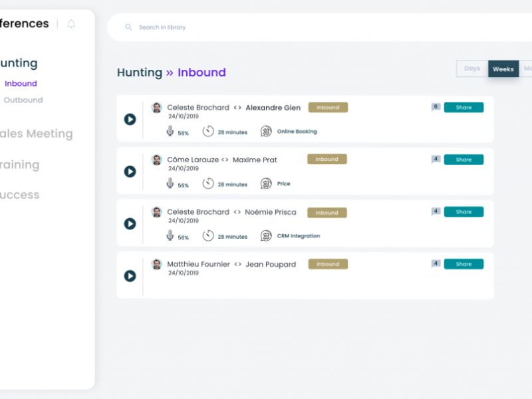Viewport: 532px width, 399px height.
Task: Click the swap arrows between Celeste Brochard and Alexandre Gien
Action: [x=237, y=108]
